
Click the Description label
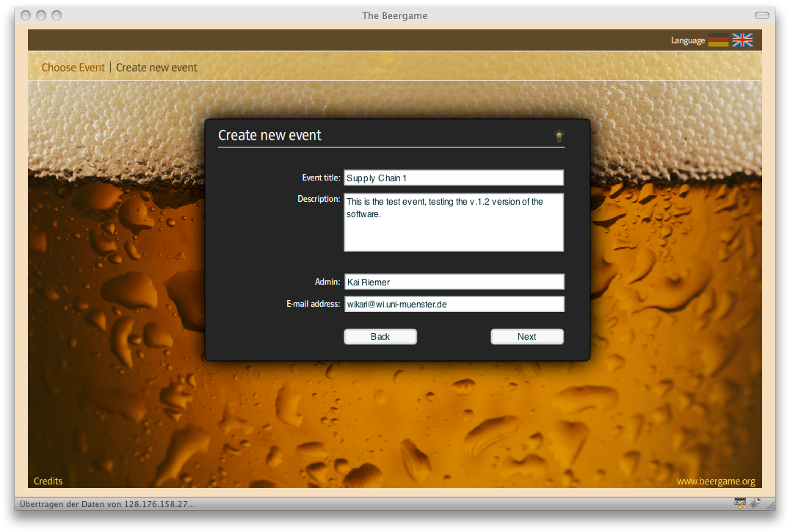click(319, 199)
